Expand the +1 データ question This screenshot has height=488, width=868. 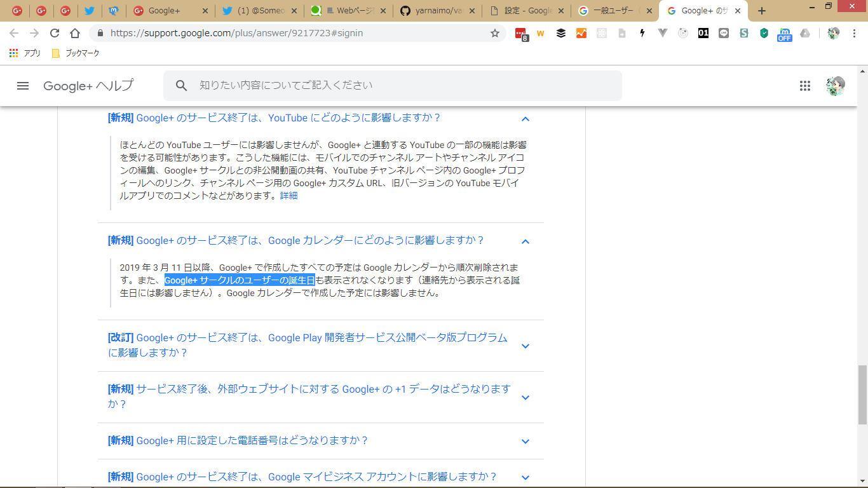tap(525, 398)
